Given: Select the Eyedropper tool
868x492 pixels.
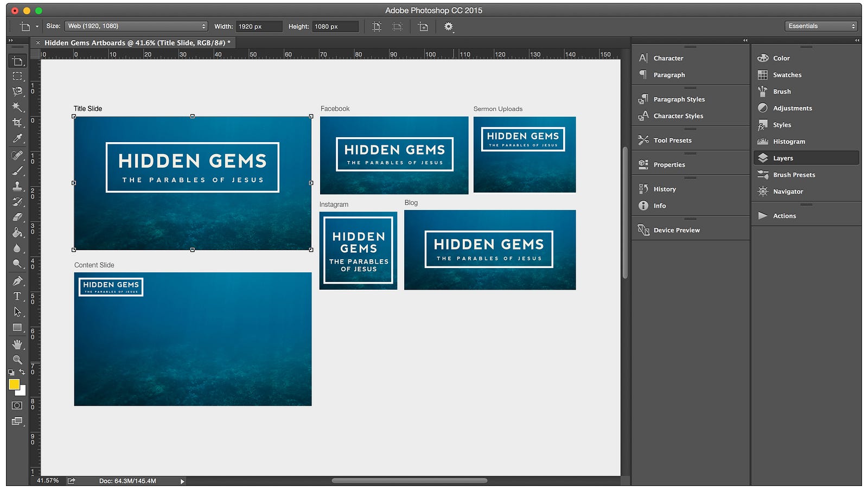Looking at the screenshot, I should [17, 138].
